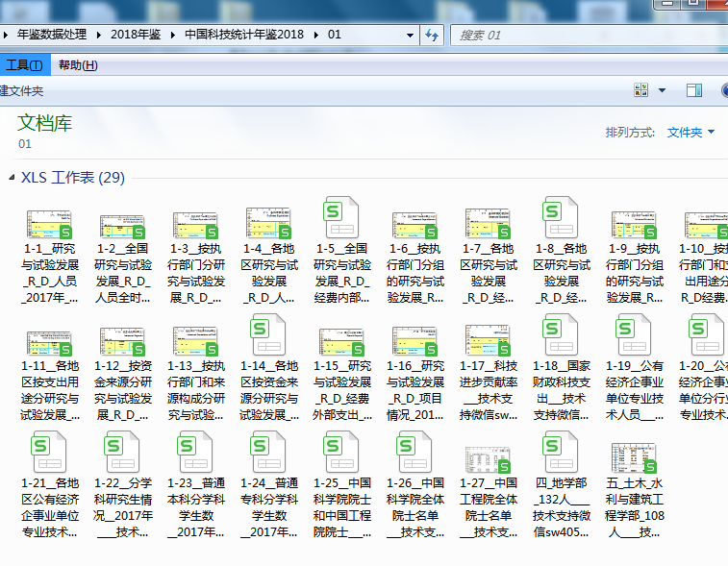Viewport: 728px width, 566px height.
Task: Expand arrow after 年鉴数据处理 in address bar
Action: (x=99, y=35)
